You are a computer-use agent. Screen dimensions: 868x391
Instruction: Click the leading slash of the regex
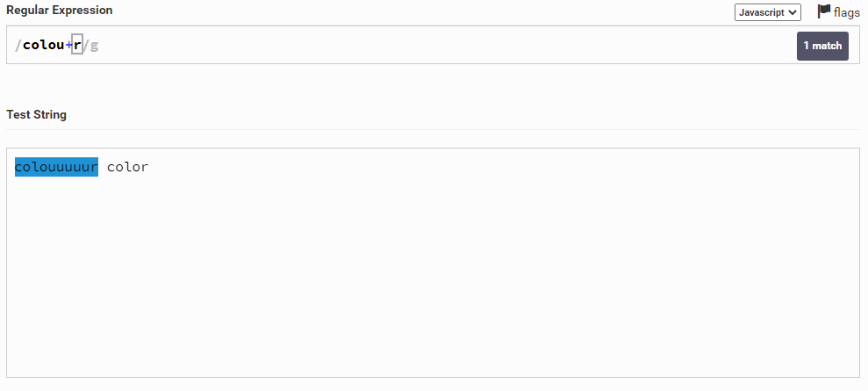point(18,45)
